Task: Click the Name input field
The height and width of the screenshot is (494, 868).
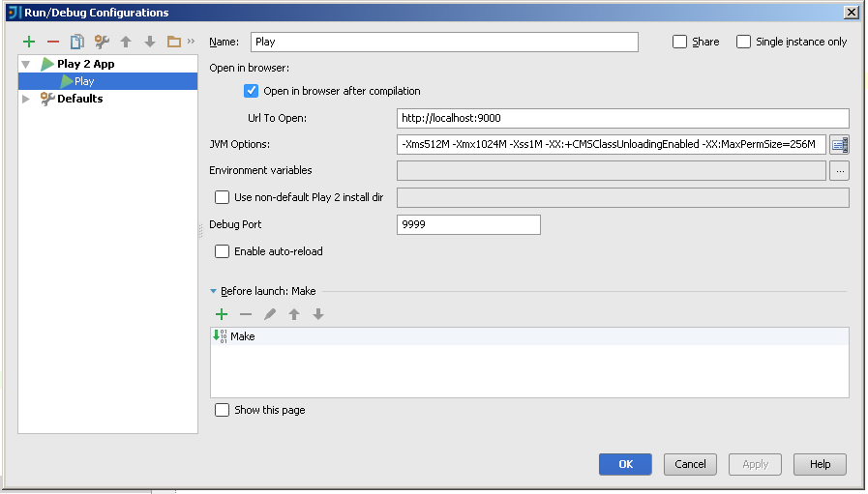Action: click(x=444, y=42)
